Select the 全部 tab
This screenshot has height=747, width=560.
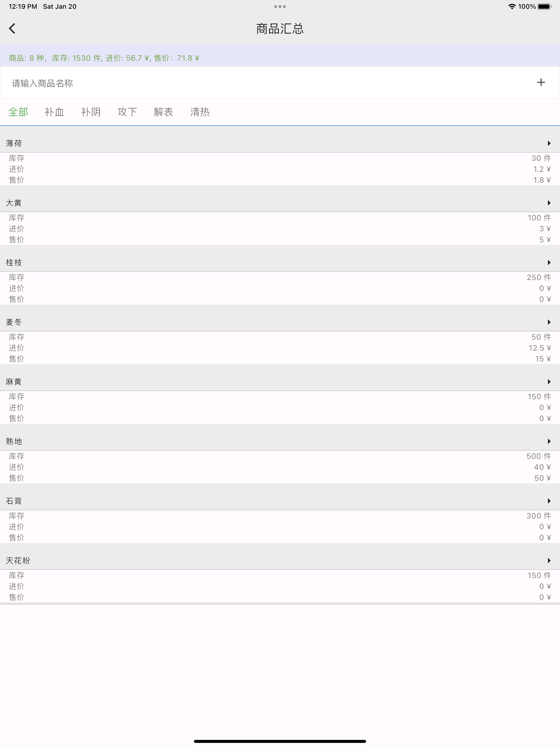pyautogui.click(x=18, y=112)
